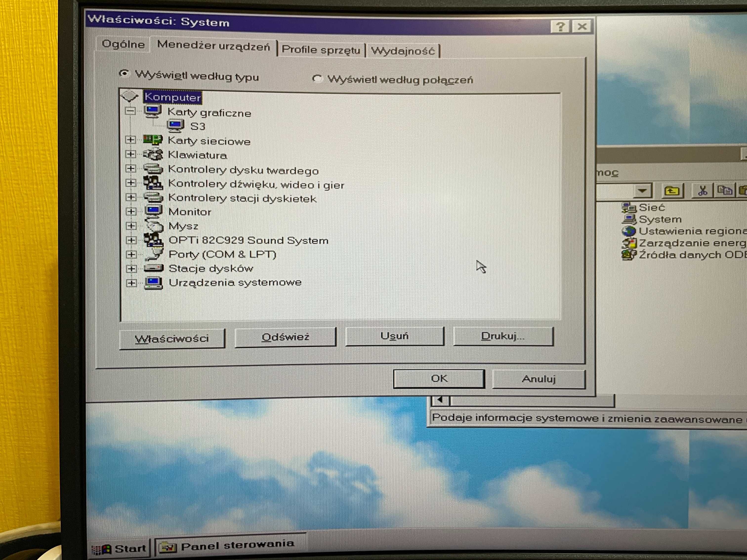
Task: Confirm with the OK button
Action: [439, 379]
